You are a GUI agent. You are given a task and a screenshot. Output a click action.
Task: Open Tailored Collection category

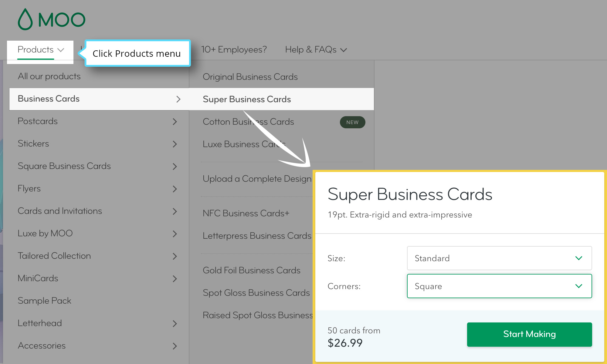coord(54,256)
